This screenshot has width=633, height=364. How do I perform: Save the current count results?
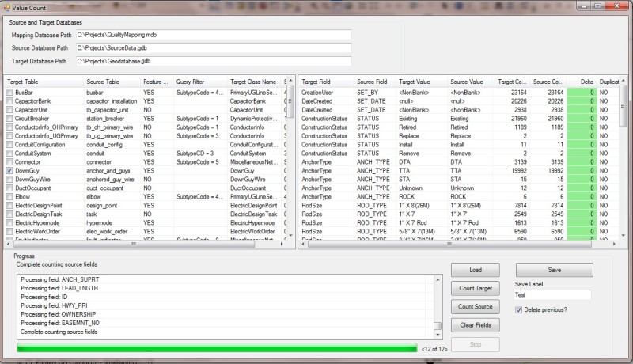click(554, 269)
